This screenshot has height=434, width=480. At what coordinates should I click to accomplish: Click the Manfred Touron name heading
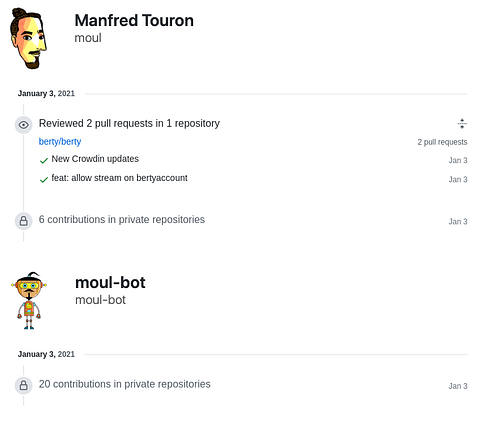coord(134,21)
